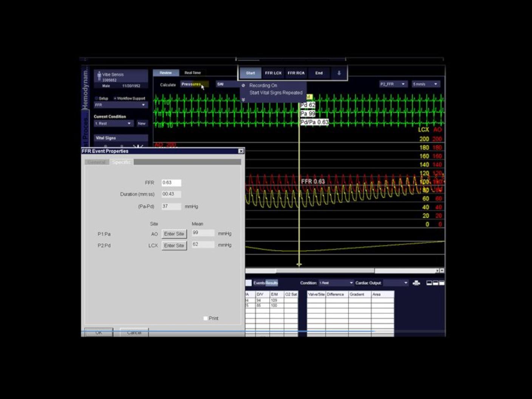
Task: Click the P1:Pa mean field showing 99
Action: [203, 233]
